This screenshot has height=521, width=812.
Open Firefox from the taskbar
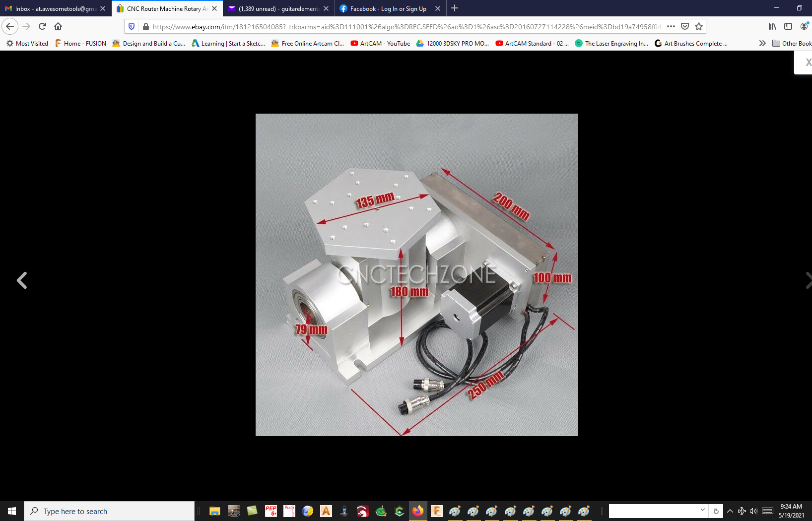click(417, 511)
